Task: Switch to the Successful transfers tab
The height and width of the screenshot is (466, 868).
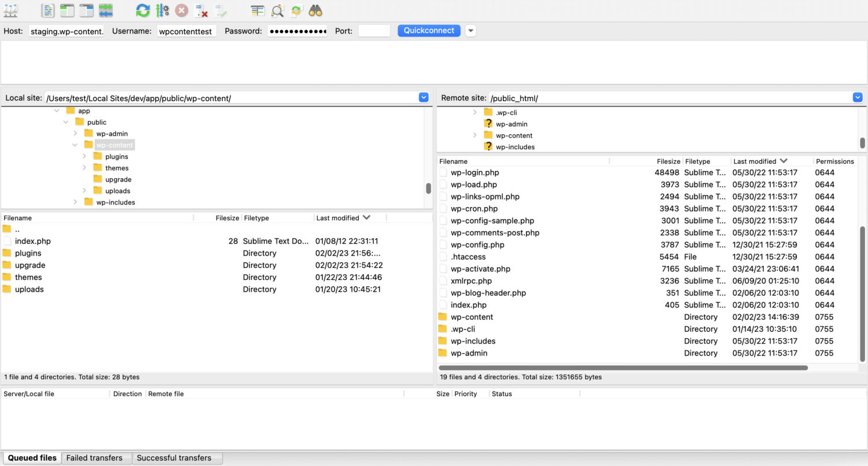Action: coord(174,458)
